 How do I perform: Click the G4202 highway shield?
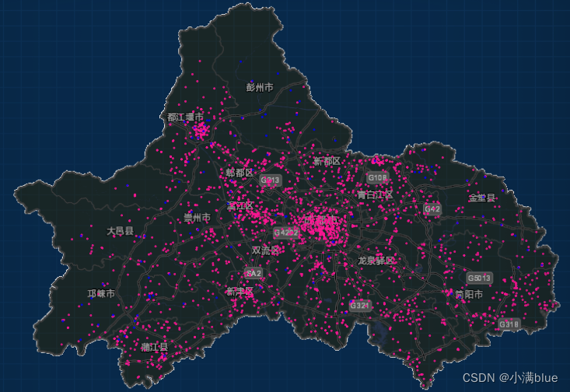[x=286, y=233]
